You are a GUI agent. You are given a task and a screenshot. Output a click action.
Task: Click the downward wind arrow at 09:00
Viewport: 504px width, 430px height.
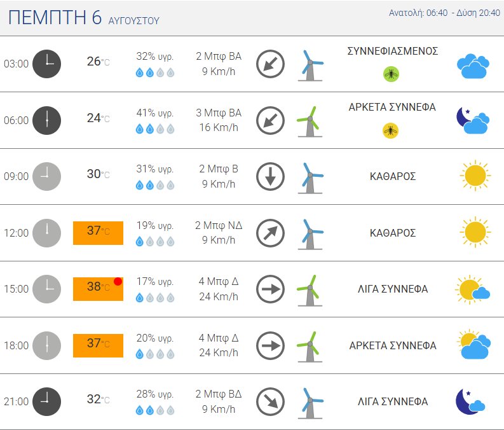[x=270, y=177]
